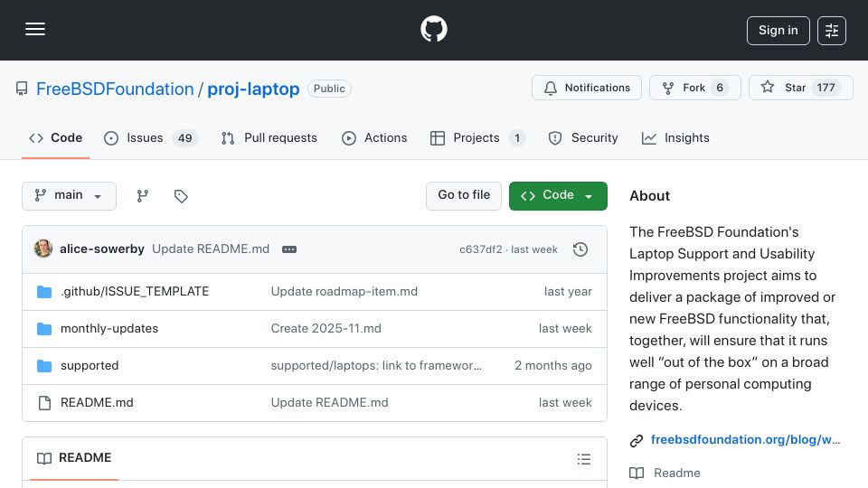868x488 pixels.
Task: View branches via the branch icon
Action: (x=143, y=196)
